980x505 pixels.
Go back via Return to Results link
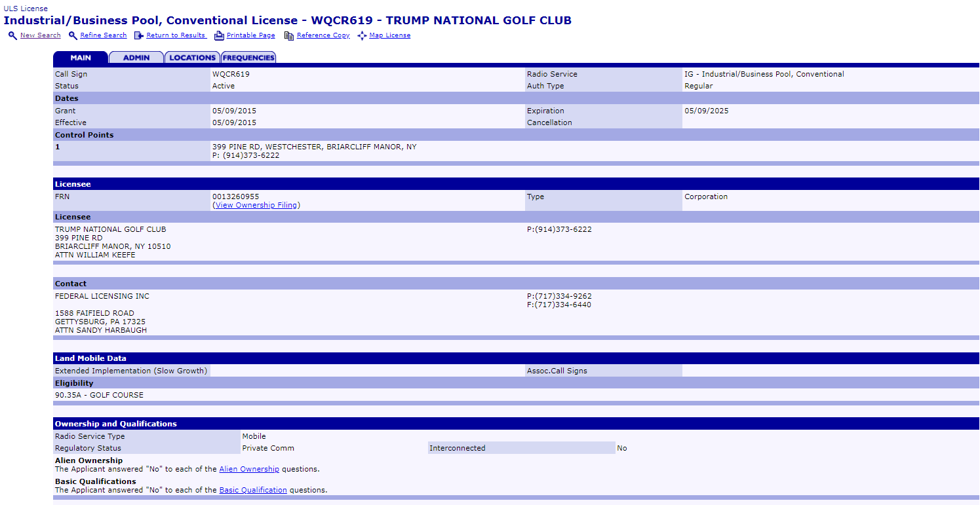(176, 35)
